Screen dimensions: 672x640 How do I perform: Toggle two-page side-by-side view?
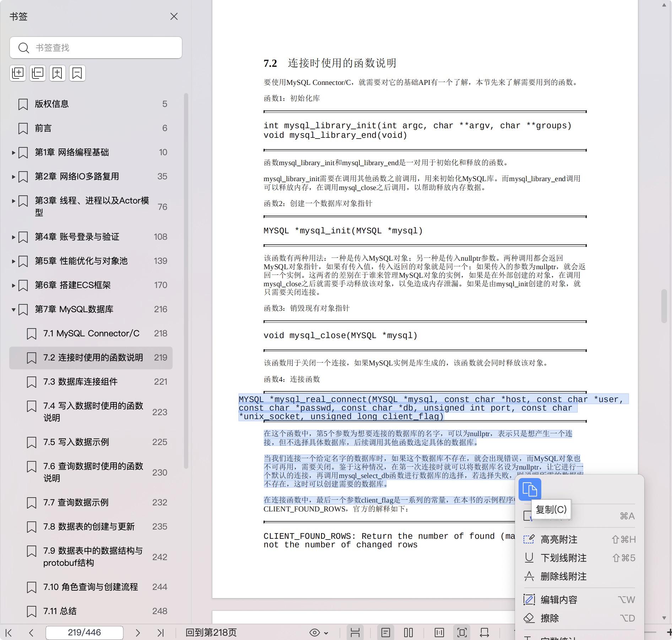pyautogui.click(x=408, y=633)
